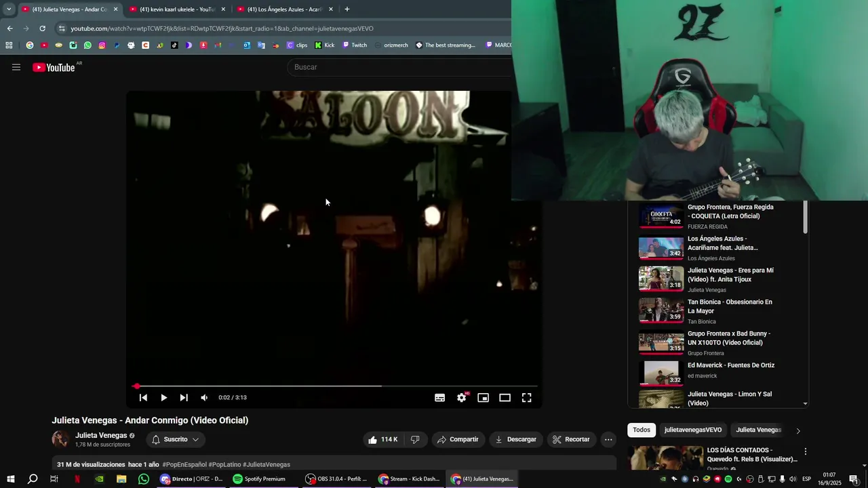868x488 pixels.
Task: Open the Google bookmark icon
Action: [29, 45]
